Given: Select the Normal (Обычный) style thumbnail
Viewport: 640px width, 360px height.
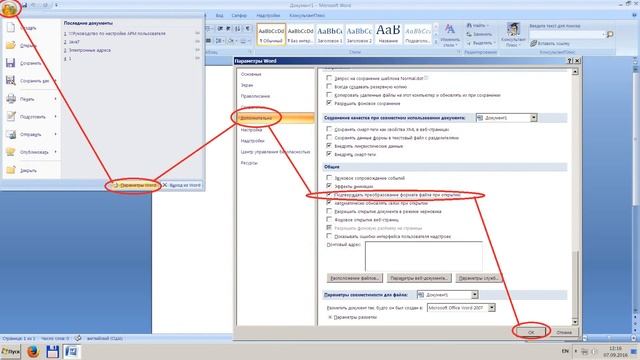Looking at the screenshot, I should 271,35.
